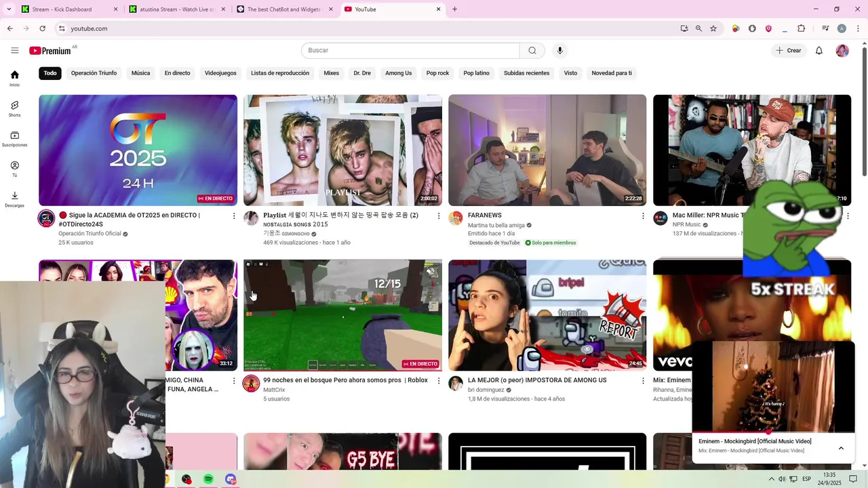The height and width of the screenshot is (488, 868).
Task: Open options menu for Playlist NOSTALGIA SONGS video
Action: point(439,216)
